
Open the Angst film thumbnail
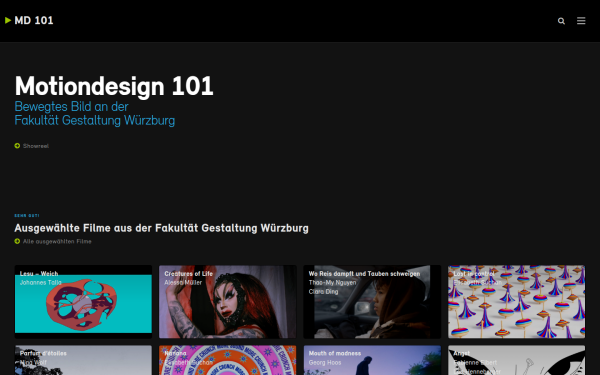[517, 360]
